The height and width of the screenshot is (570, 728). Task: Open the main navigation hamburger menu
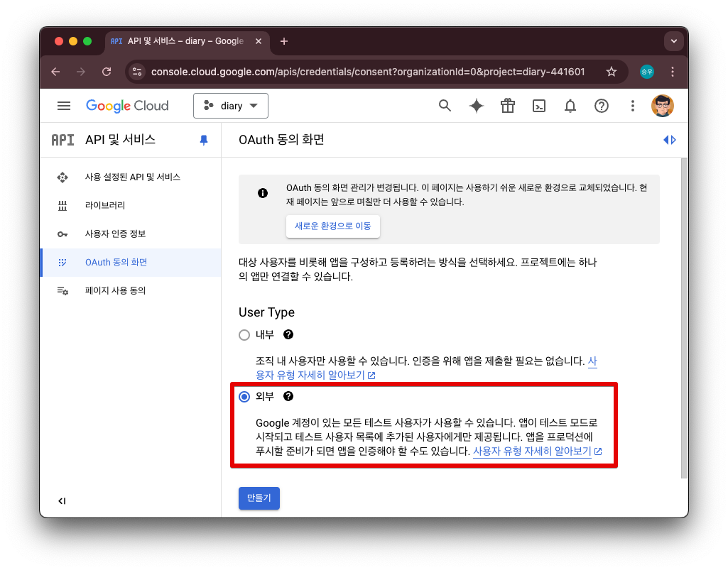tap(64, 106)
